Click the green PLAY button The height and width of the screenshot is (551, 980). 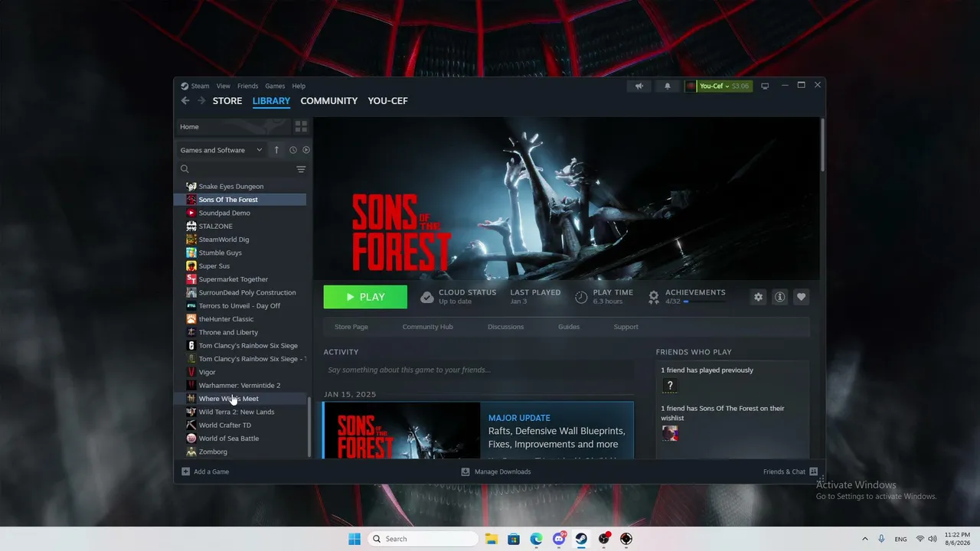[x=365, y=297]
